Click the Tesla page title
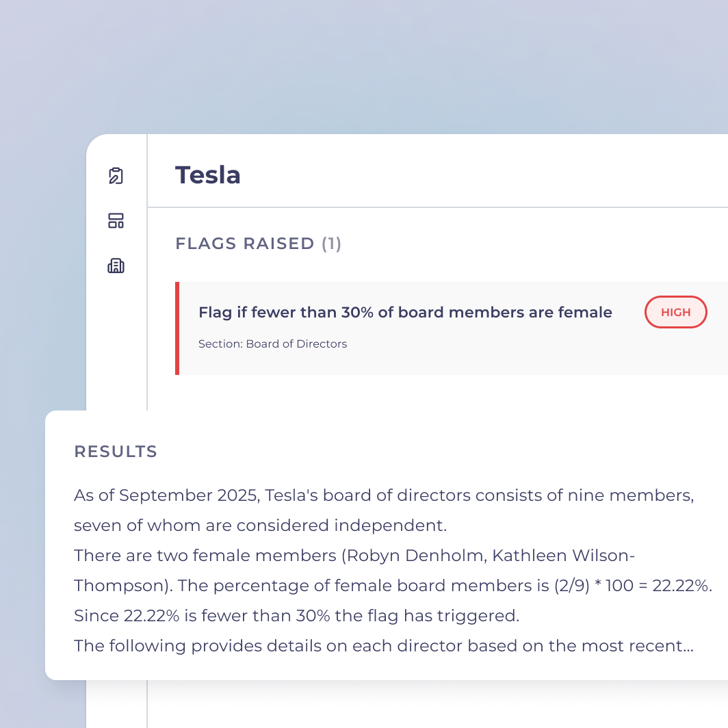 (208, 175)
